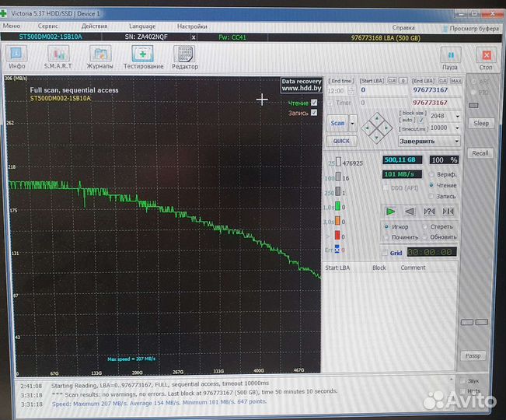
Task: Toggle the Запись graph checkbox
Action: [314, 113]
